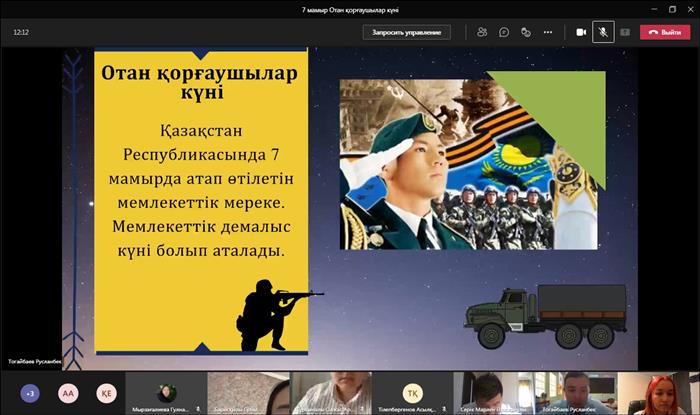
Task: Expand the more actions ellipsis menu
Action: coord(548,32)
